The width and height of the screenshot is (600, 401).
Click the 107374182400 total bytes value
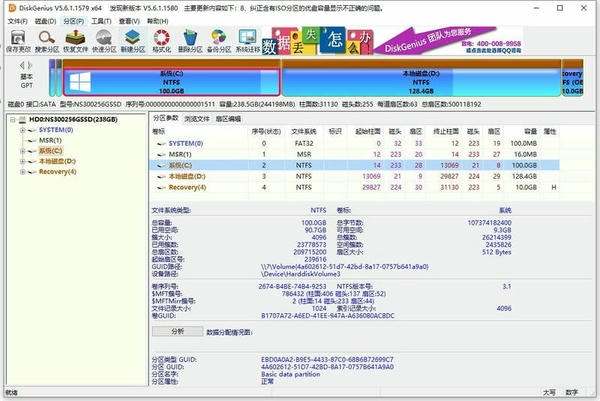pos(489,223)
